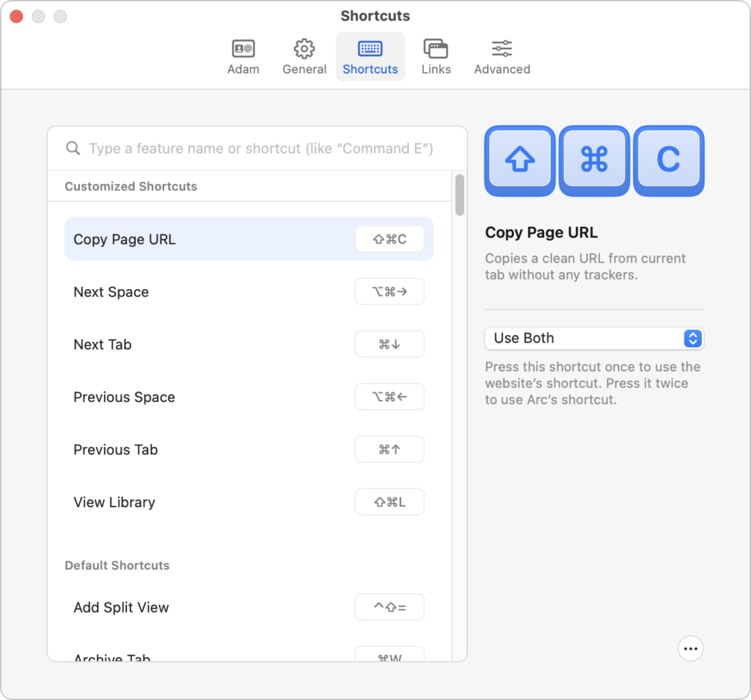Click the shortcuts list scrollbar
The height and width of the screenshot is (700, 751).
(x=459, y=195)
